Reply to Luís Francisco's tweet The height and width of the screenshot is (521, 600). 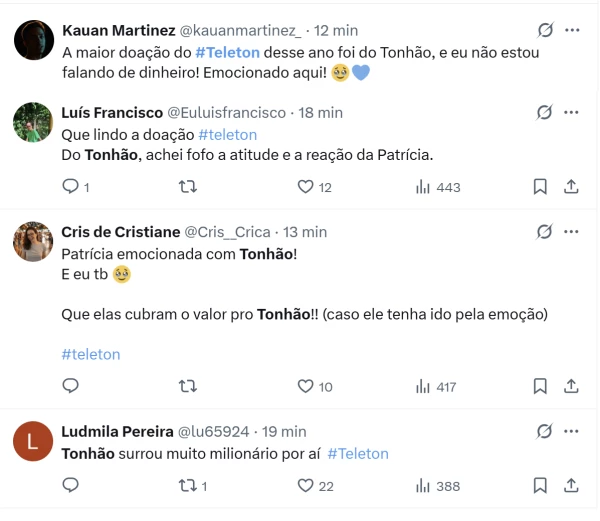[x=71, y=186]
